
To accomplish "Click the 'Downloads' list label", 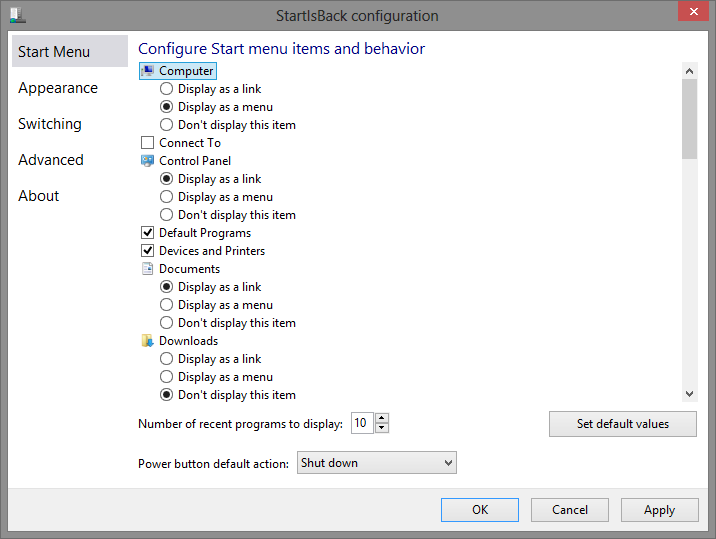I will [189, 341].
